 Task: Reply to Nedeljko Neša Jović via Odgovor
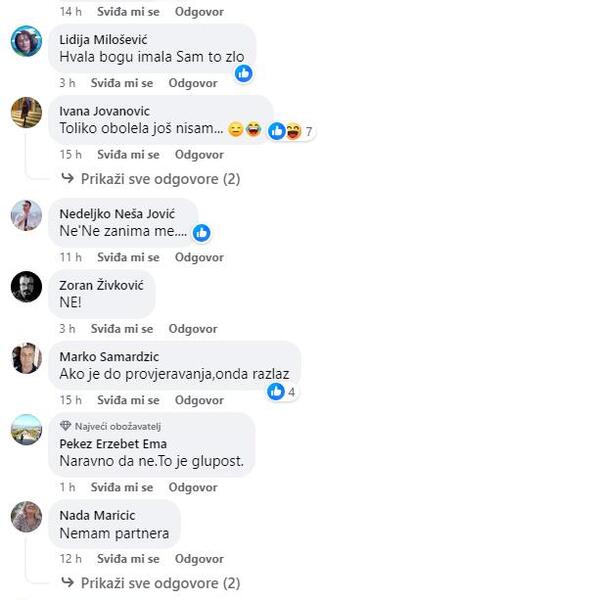[199, 257]
